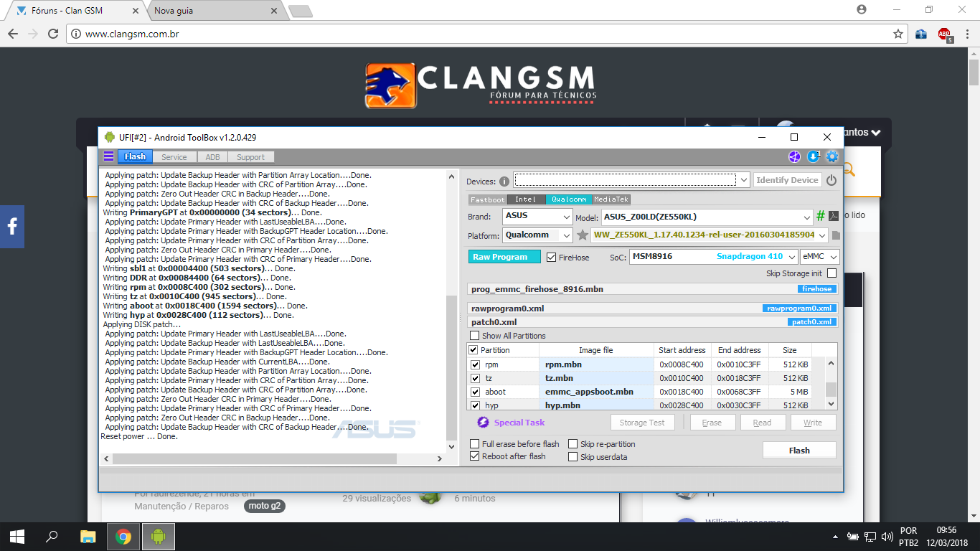Click the AdBlock Plus extension icon
The width and height of the screenshot is (980, 551).
coord(945,34)
